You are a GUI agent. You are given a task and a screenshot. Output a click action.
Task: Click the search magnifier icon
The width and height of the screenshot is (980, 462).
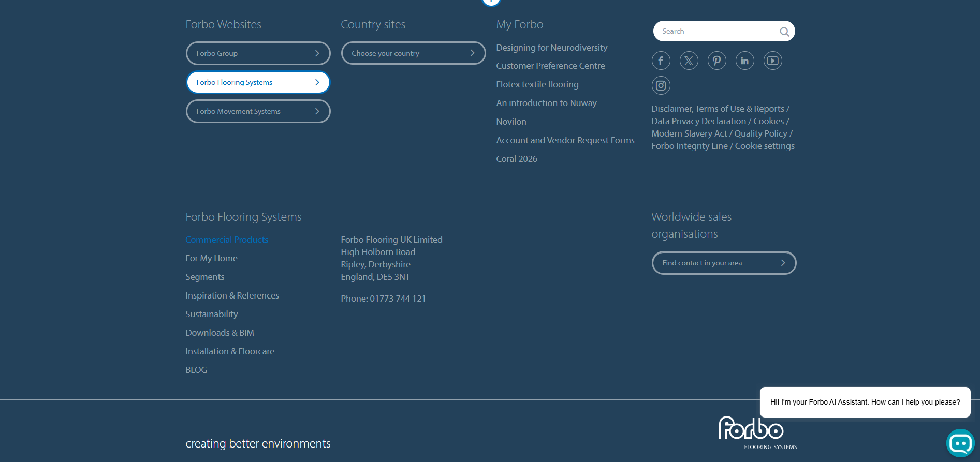(784, 32)
